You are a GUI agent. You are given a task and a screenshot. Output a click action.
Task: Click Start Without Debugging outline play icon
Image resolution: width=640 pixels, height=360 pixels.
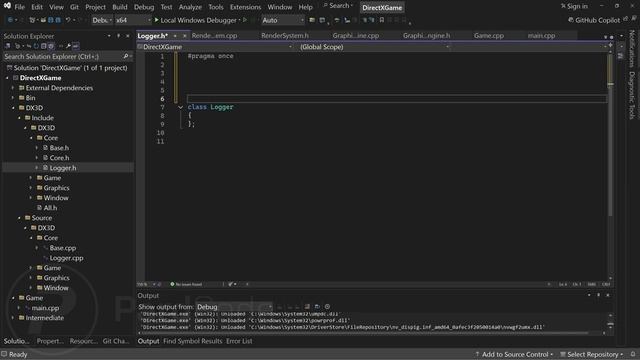pos(245,20)
